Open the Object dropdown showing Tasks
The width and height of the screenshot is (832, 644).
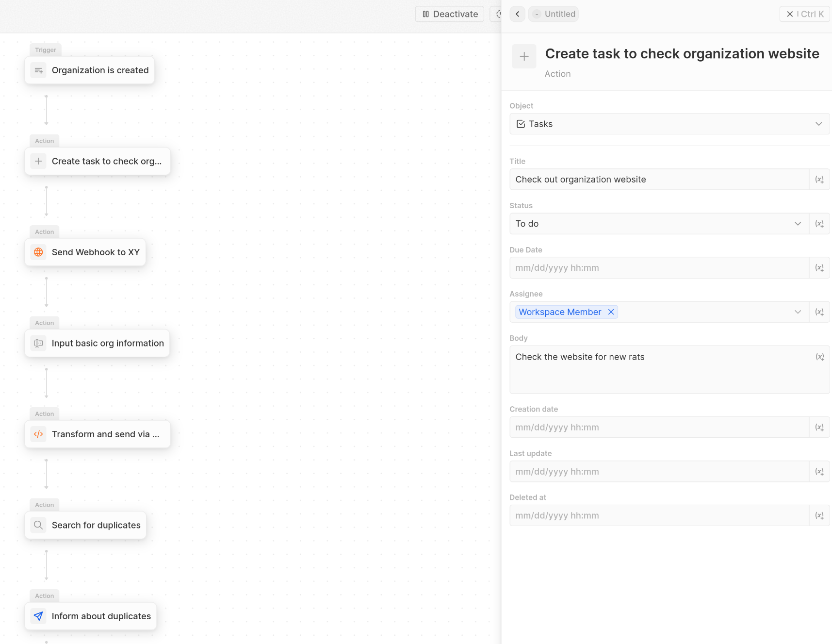[819, 124]
